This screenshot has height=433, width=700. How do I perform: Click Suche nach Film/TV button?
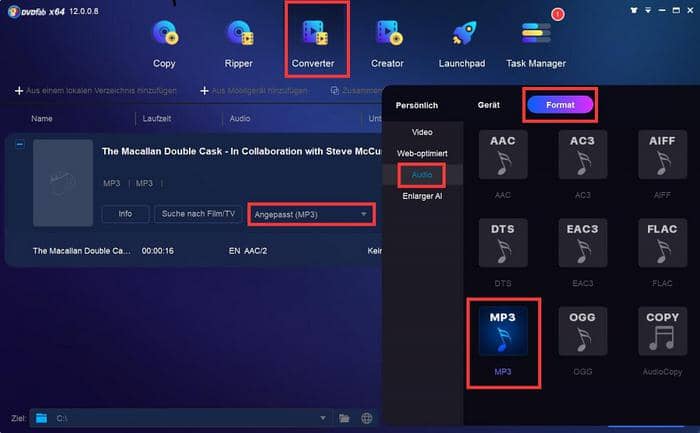tap(198, 214)
